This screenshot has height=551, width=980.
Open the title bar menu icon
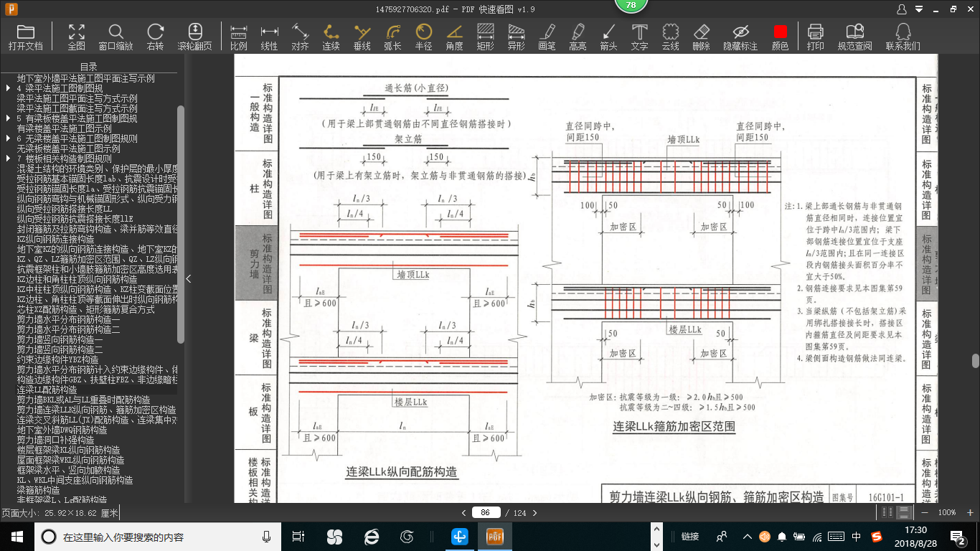[919, 9]
